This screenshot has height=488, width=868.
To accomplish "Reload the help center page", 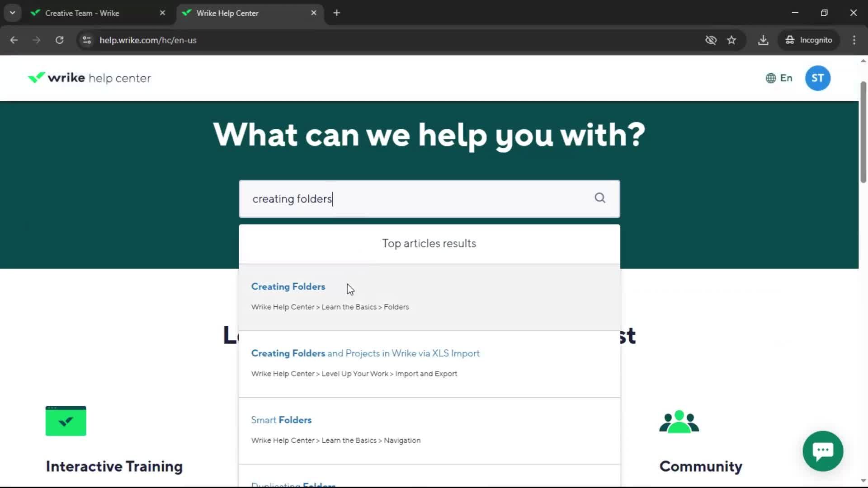I will click(59, 40).
